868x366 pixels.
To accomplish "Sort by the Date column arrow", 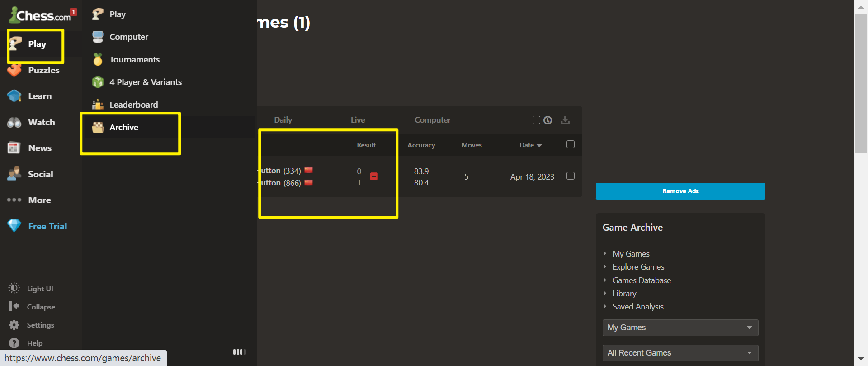I will tap(539, 145).
